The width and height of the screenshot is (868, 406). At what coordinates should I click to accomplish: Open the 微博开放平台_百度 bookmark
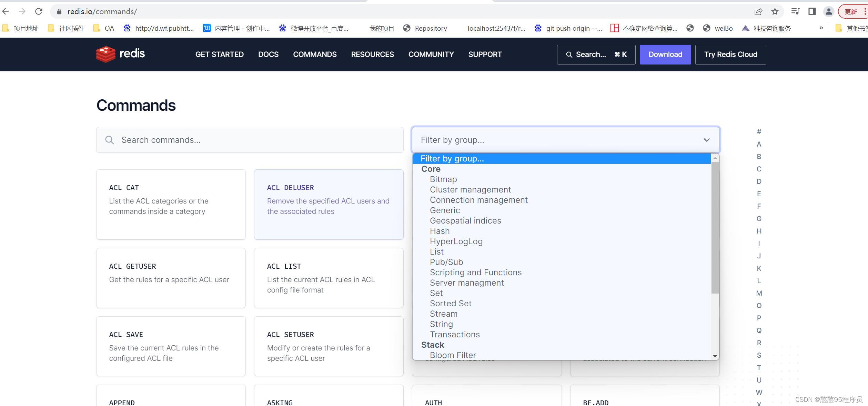[314, 28]
